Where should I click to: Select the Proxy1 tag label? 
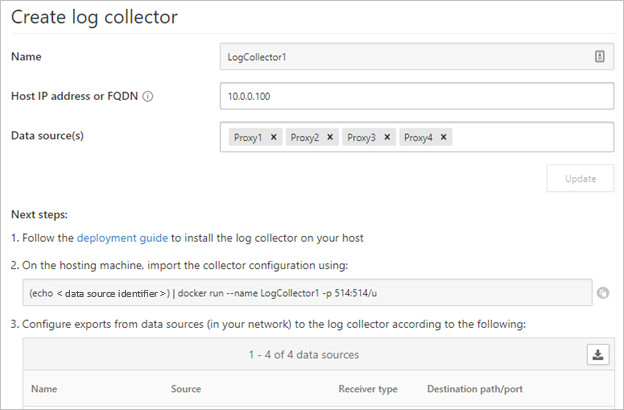click(x=246, y=137)
